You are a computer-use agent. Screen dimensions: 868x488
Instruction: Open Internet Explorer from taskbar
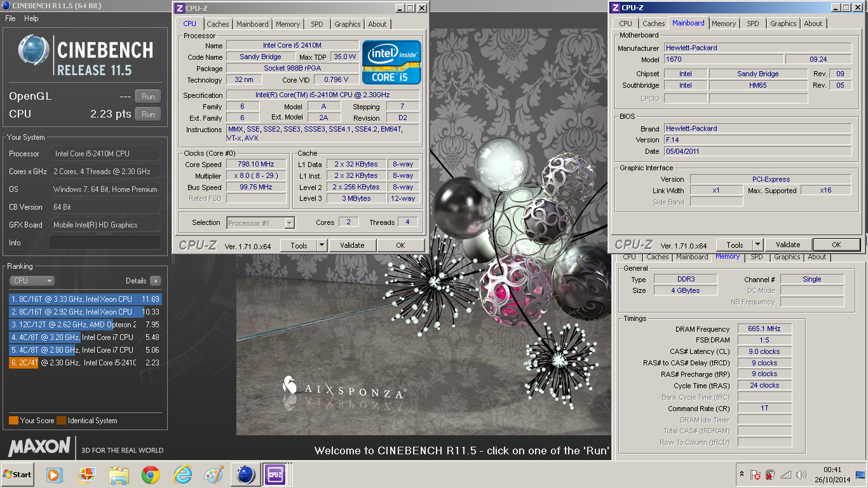click(x=182, y=475)
